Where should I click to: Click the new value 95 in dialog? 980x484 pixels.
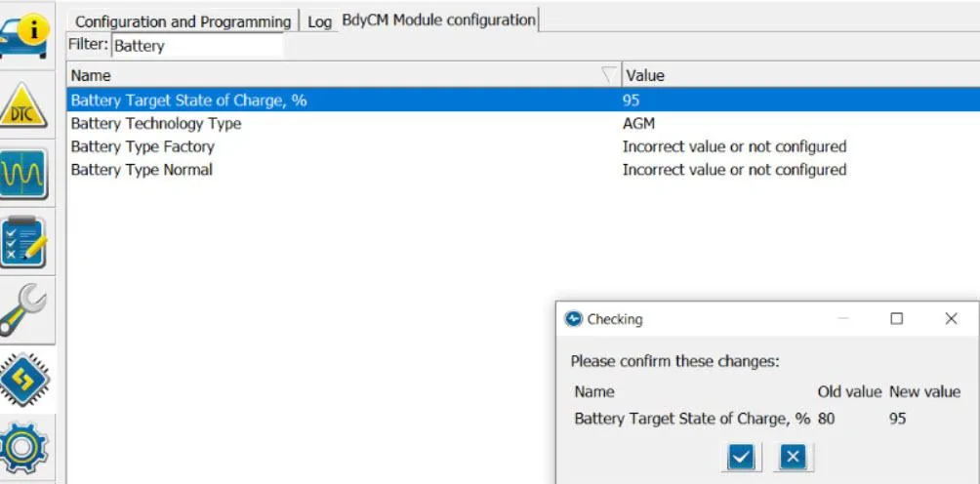897,419
